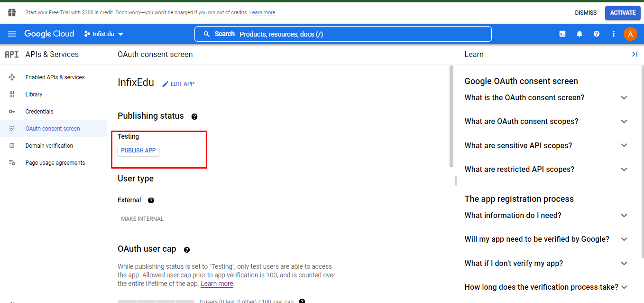Open the Library menu item

coord(54,95)
